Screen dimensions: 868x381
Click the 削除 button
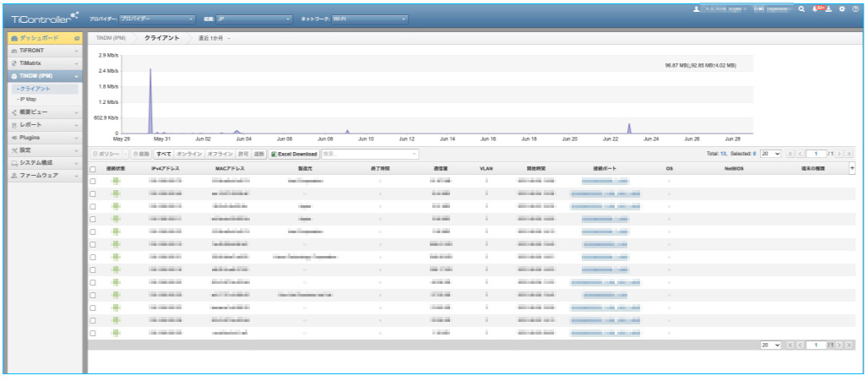[x=141, y=154]
